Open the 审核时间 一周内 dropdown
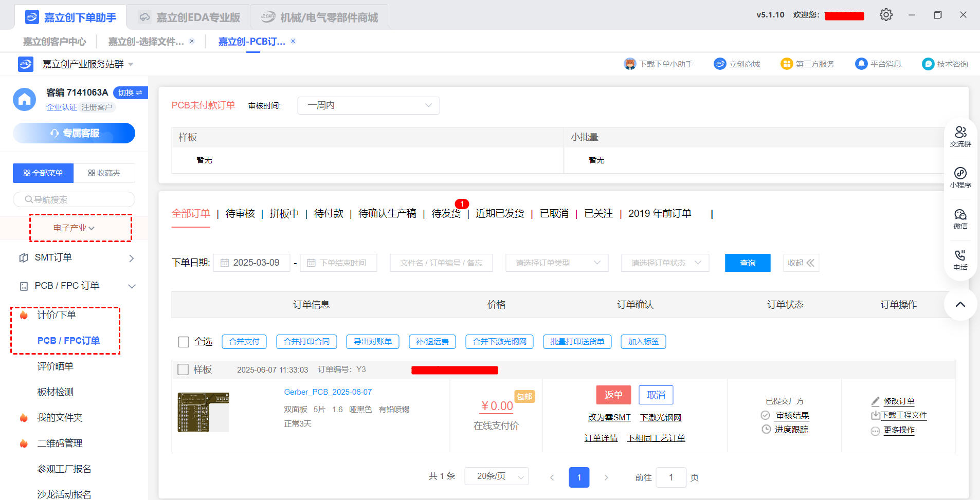This screenshot has height=500, width=980. pyautogui.click(x=369, y=105)
